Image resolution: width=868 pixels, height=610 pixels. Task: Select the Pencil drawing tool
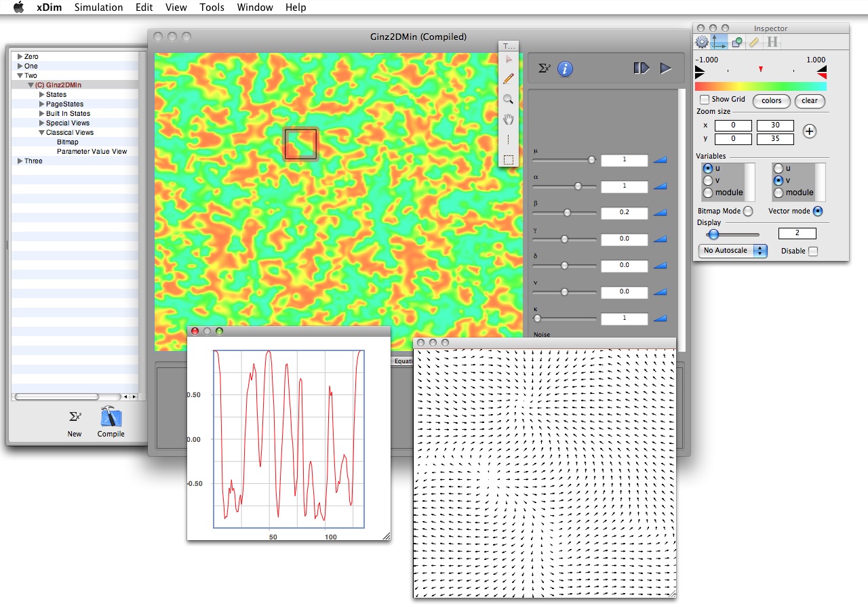(x=508, y=79)
